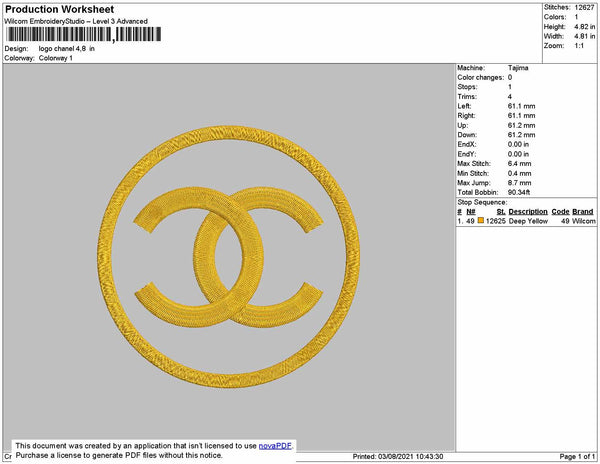Select the Colors value 1
Viewport: 600px width, 464px height.
coord(576,17)
